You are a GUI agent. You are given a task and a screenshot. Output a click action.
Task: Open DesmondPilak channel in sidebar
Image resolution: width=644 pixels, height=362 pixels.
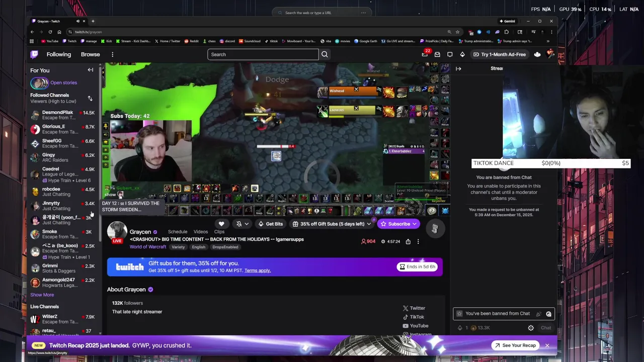(x=62, y=115)
